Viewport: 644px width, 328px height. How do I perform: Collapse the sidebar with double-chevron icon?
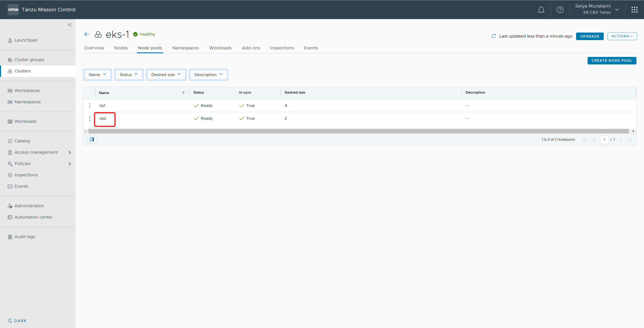point(70,25)
